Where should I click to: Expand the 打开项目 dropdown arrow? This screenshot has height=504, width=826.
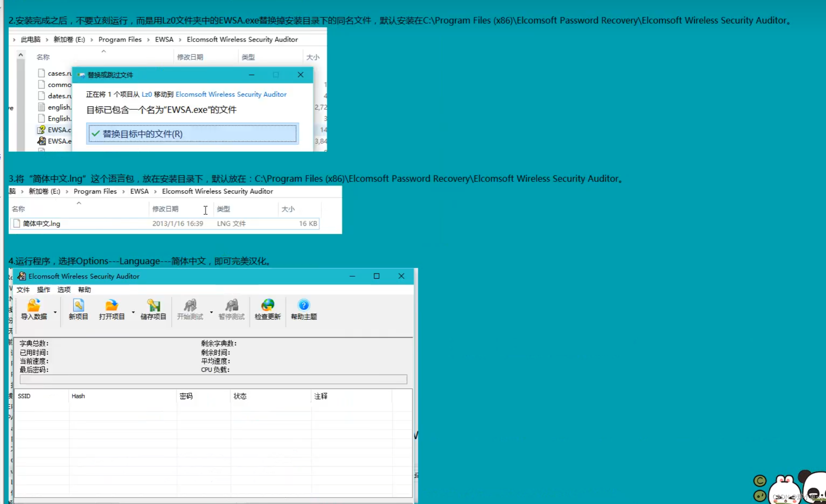click(133, 312)
